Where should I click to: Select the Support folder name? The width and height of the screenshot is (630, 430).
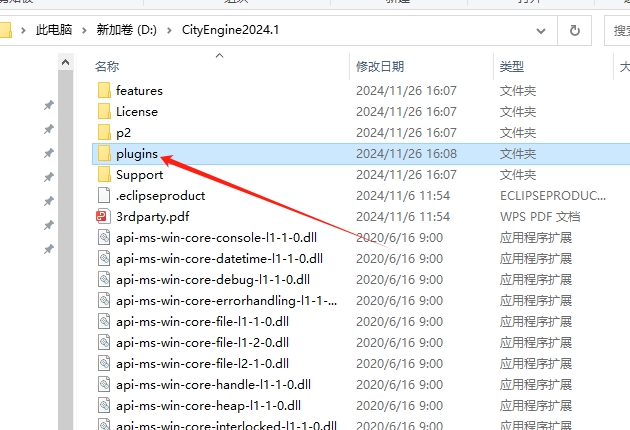click(x=139, y=175)
